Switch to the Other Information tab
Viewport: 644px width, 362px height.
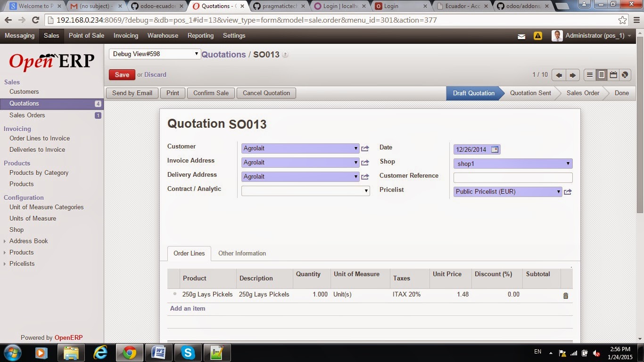click(242, 254)
